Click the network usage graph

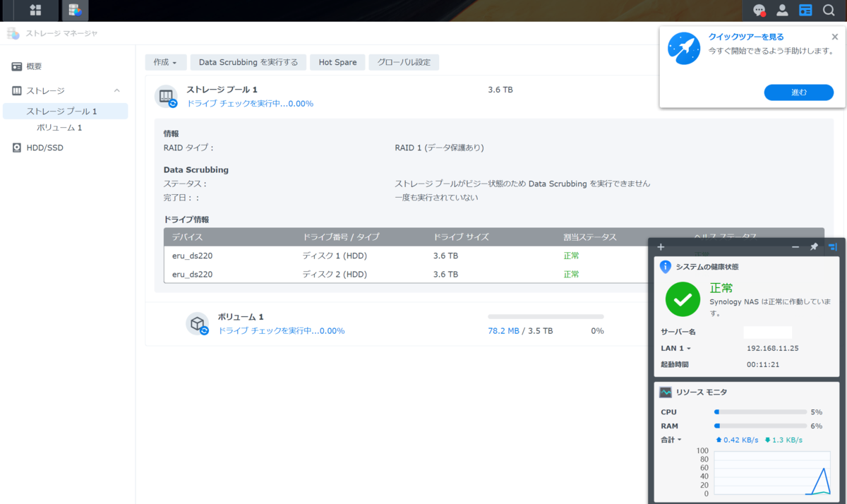point(773,474)
